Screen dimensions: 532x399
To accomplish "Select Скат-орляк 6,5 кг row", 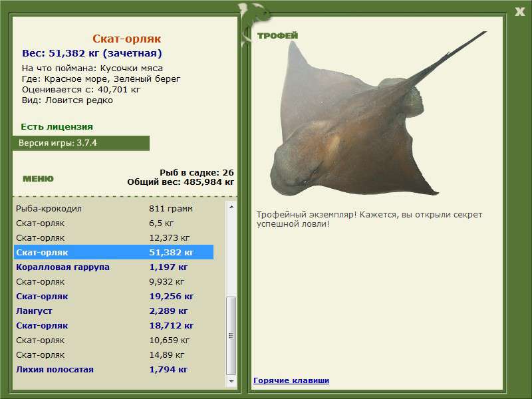I will click(114, 223).
